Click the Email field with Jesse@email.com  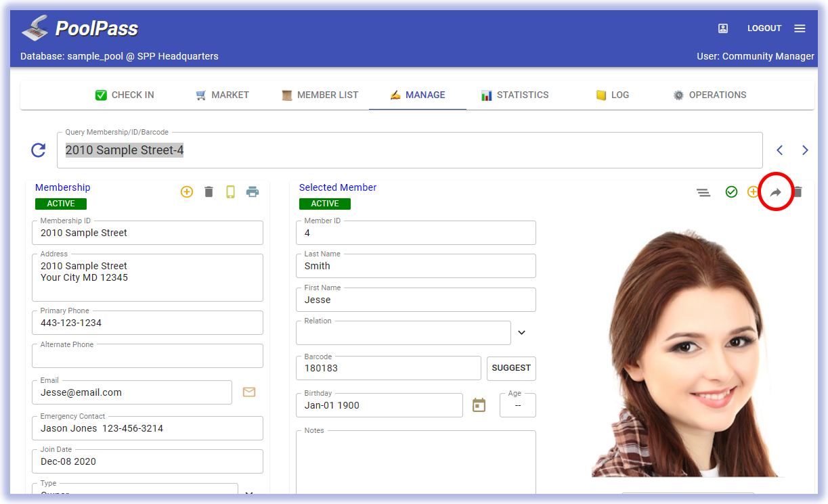[132, 392]
